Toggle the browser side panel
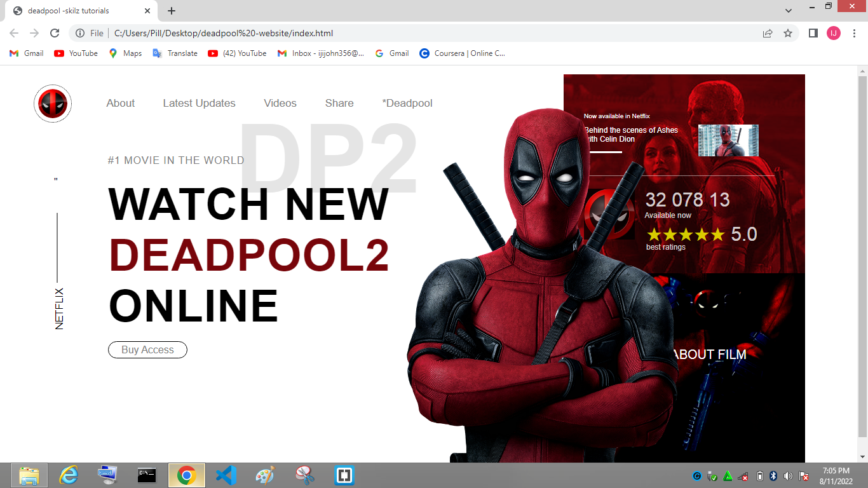Image resolution: width=868 pixels, height=488 pixels. coord(813,33)
